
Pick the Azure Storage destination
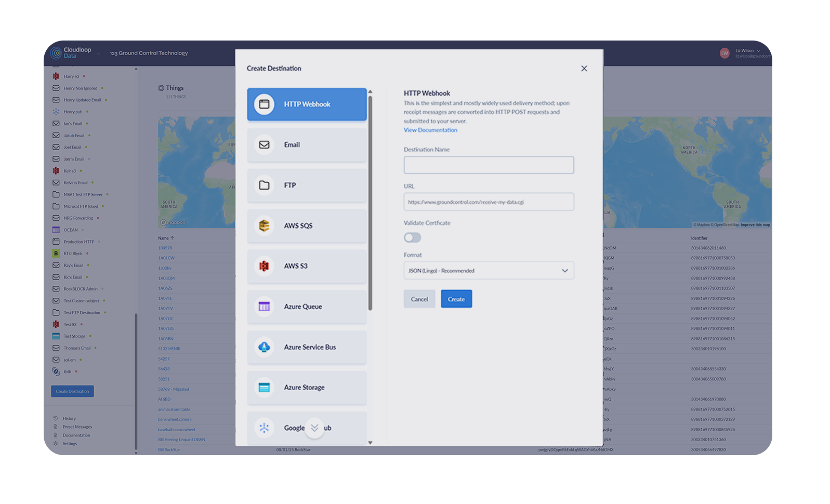pos(307,388)
